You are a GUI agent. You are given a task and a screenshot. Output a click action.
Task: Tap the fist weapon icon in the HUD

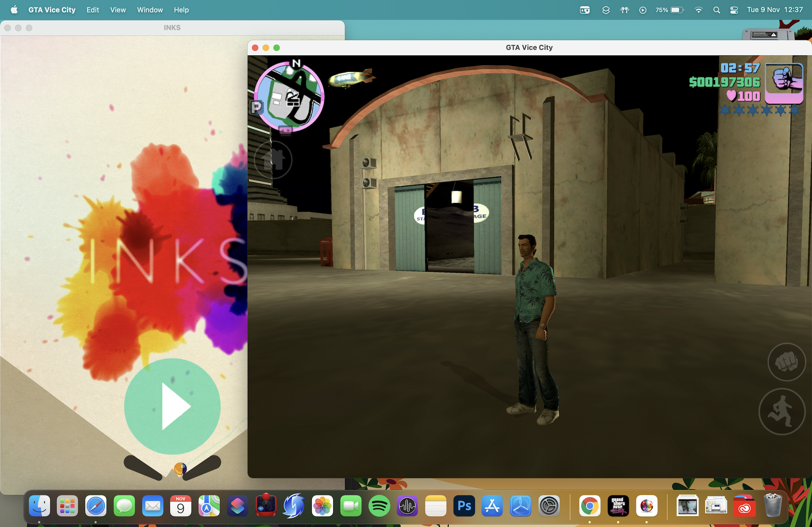785,83
